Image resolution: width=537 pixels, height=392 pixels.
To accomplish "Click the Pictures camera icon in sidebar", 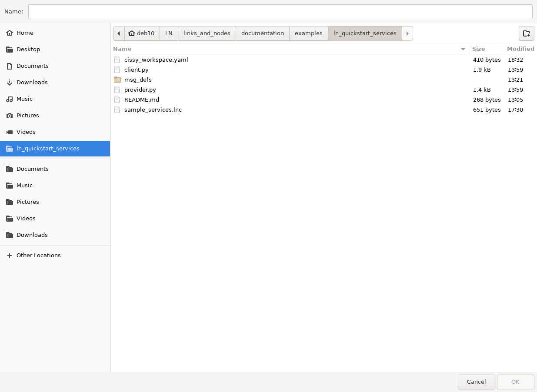I will (10, 116).
